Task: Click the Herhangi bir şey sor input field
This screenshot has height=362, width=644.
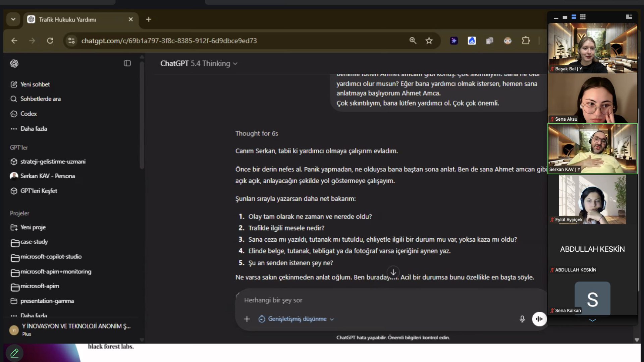Action: [x=335, y=300]
